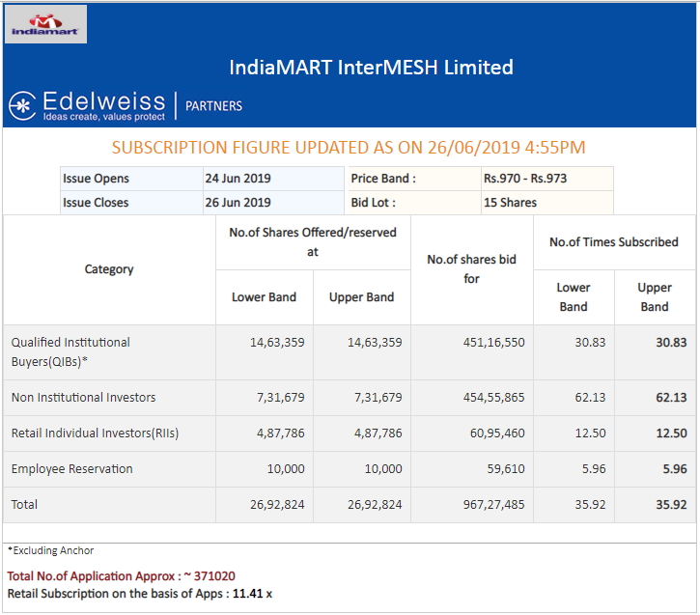The image size is (700, 615).
Task: Select the IndiaMART InterMESH Limited title
Action: click(x=371, y=68)
